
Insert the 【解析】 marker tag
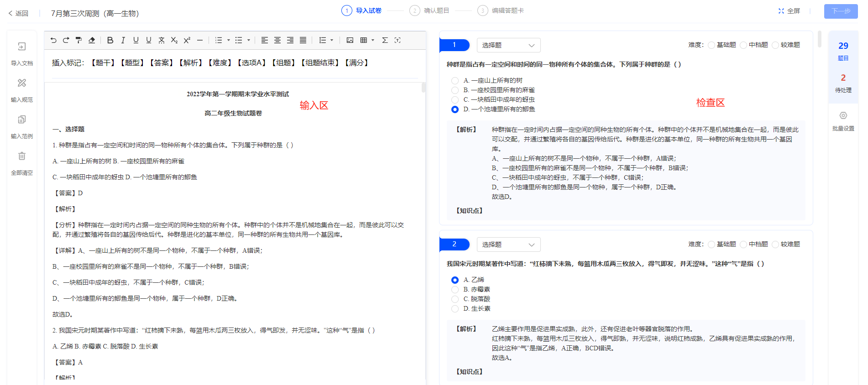point(191,63)
